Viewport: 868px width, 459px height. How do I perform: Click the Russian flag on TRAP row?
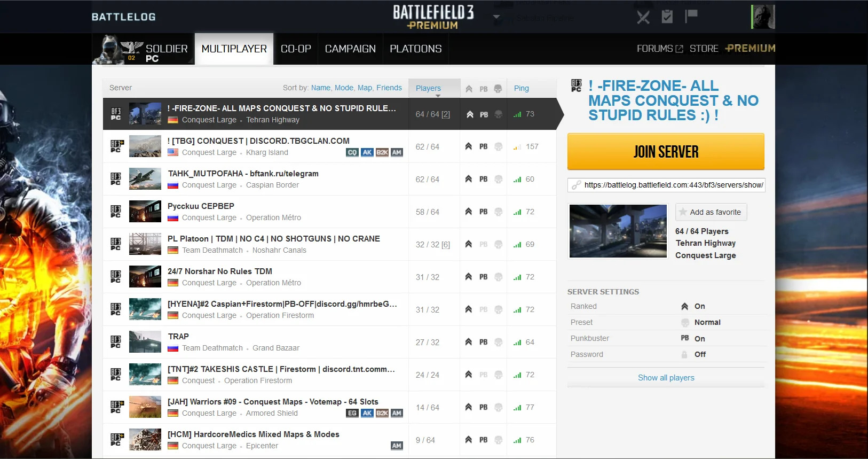tap(173, 348)
